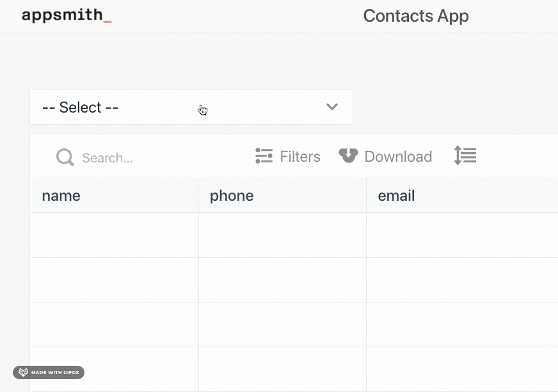Screen dimensions: 558x392
Task: Click the Filters sliders icon
Action: (264, 157)
